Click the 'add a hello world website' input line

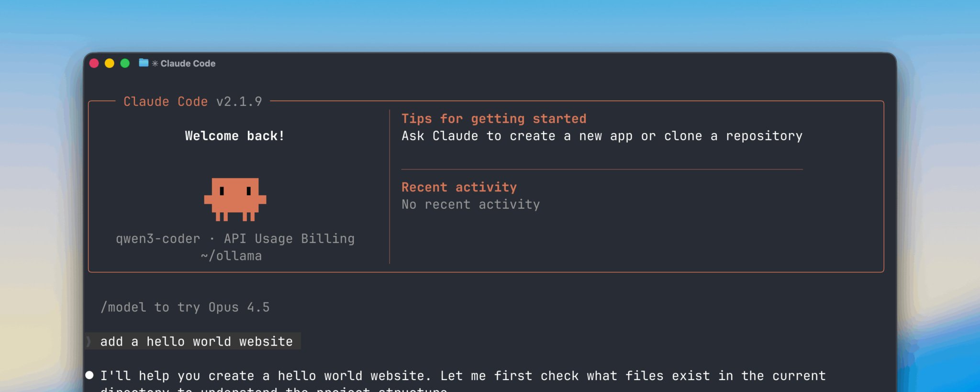click(x=193, y=341)
